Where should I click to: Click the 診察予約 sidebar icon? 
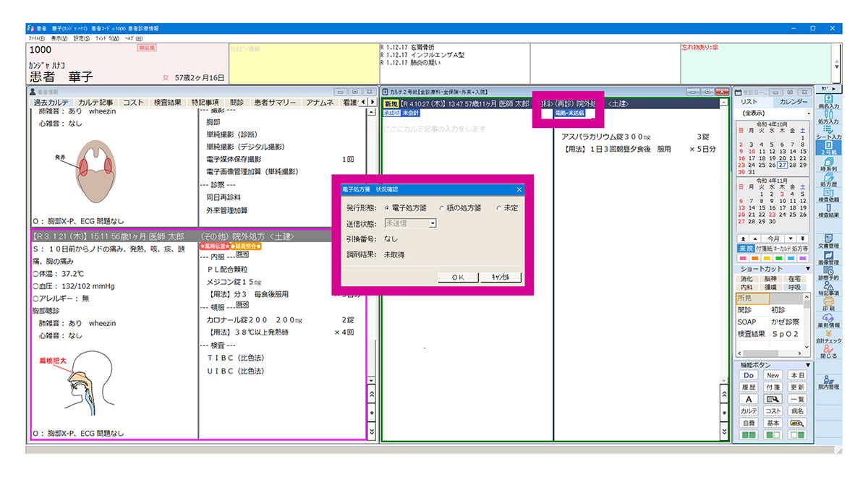828,273
